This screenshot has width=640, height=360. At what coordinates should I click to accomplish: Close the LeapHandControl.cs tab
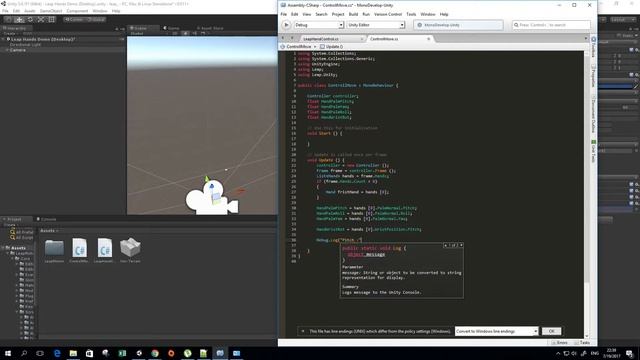pos(362,39)
